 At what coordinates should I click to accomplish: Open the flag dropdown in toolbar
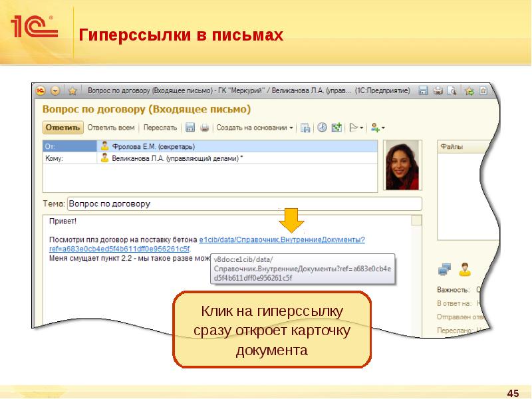point(356,127)
